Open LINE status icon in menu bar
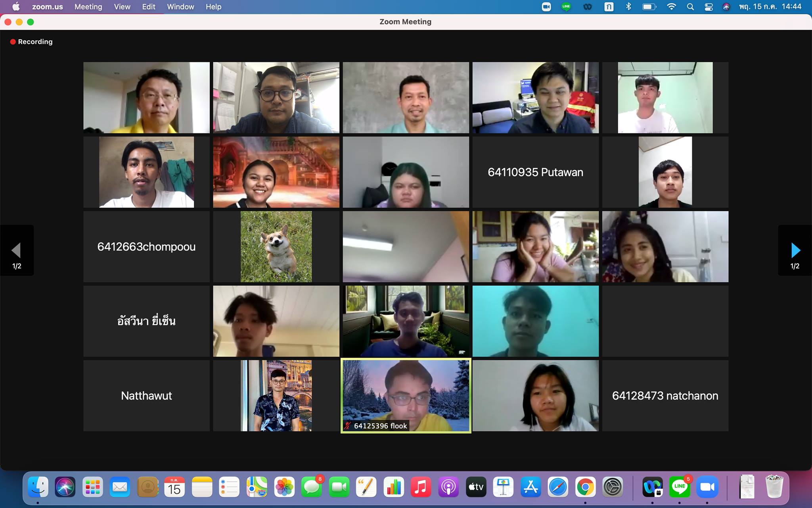 pos(566,7)
